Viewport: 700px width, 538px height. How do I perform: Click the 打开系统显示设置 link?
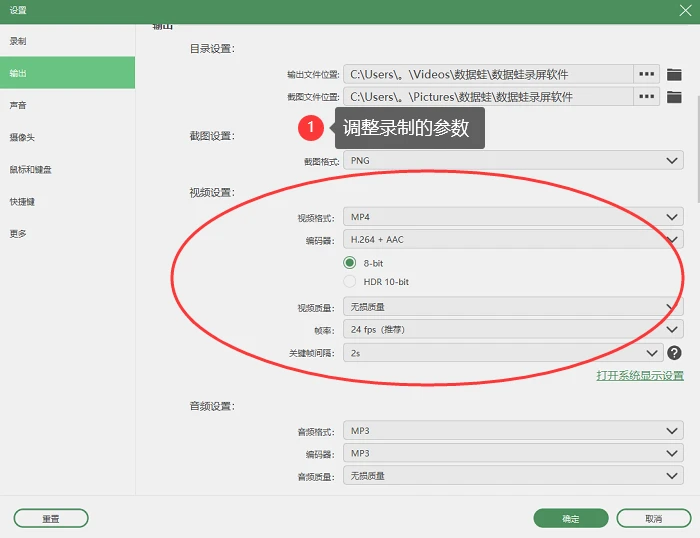tap(640, 375)
